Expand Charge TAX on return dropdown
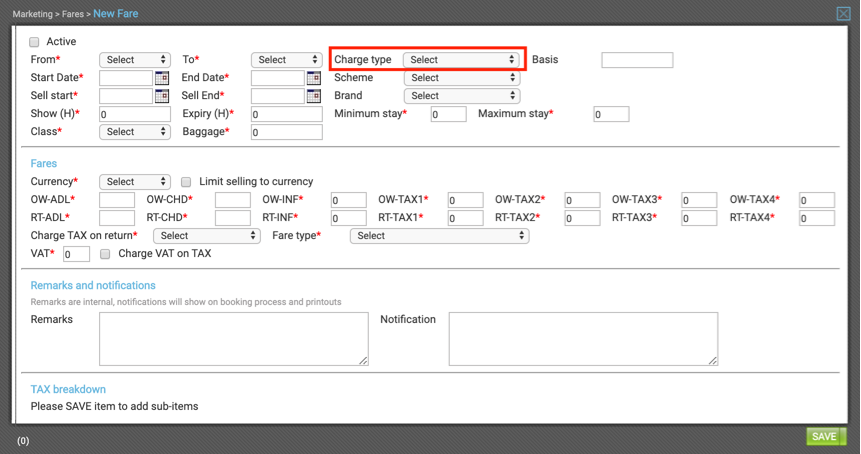Image resolution: width=861 pixels, height=454 pixels. click(x=207, y=236)
